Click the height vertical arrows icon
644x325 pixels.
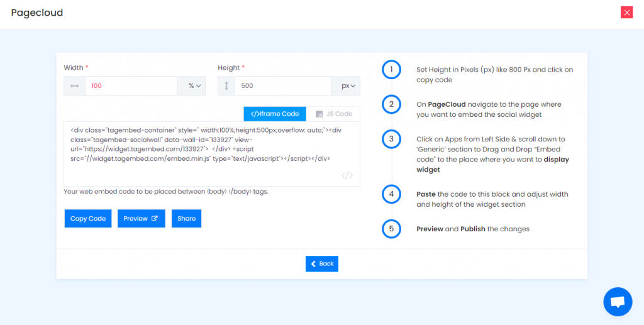226,86
